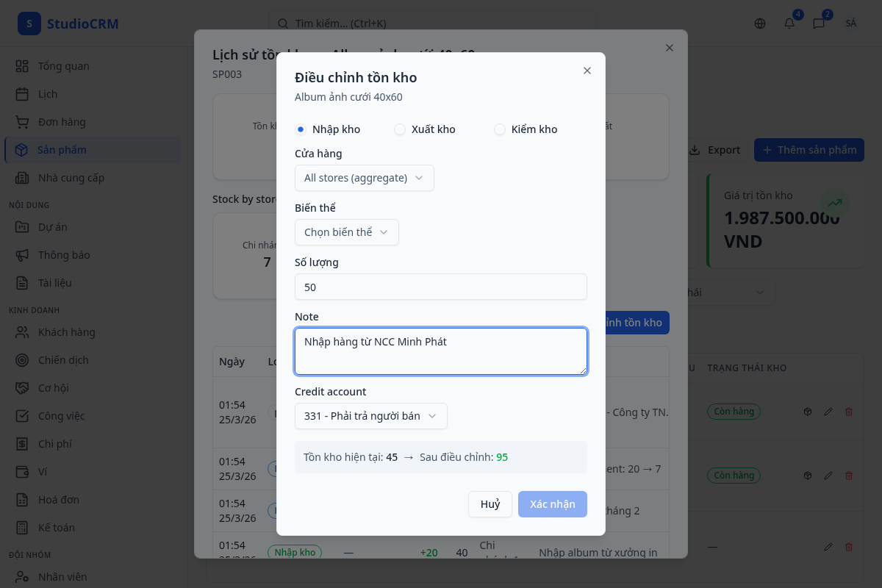
Task: Click the globe language icon
Action: click(x=760, y=24)
